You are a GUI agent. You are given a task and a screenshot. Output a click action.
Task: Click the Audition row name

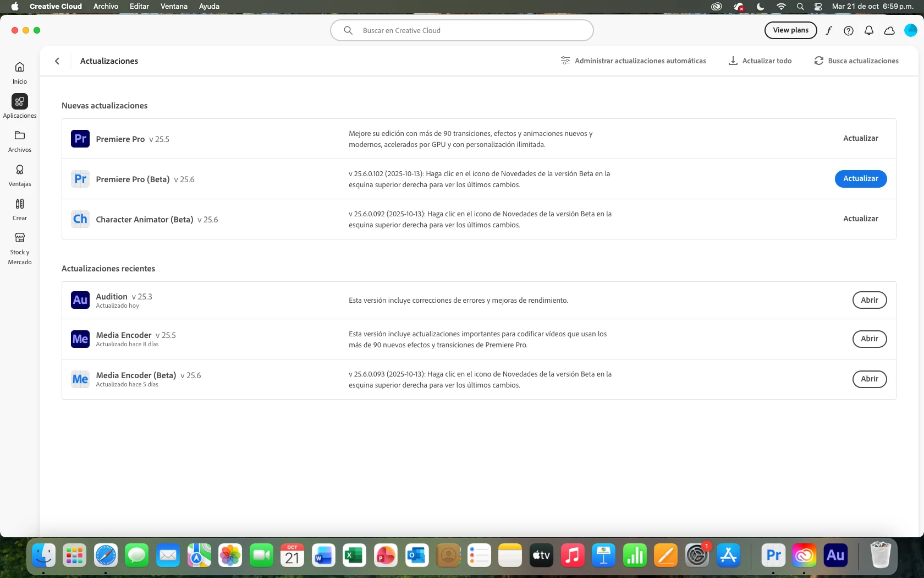coord(112,297)
